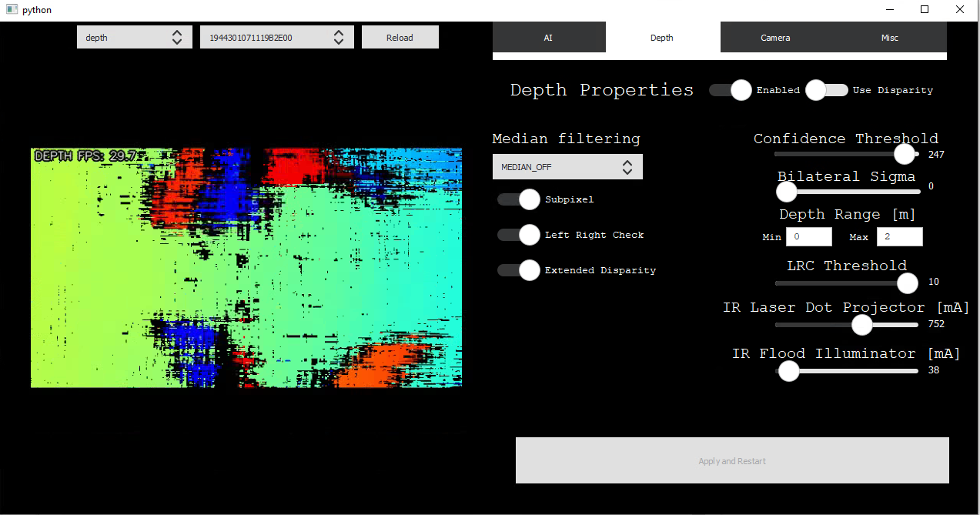This screenshot has height=515, width=980.
Task: Expand the device ID 1944301071119B2E00 dropdown
Action: [276, 37]
